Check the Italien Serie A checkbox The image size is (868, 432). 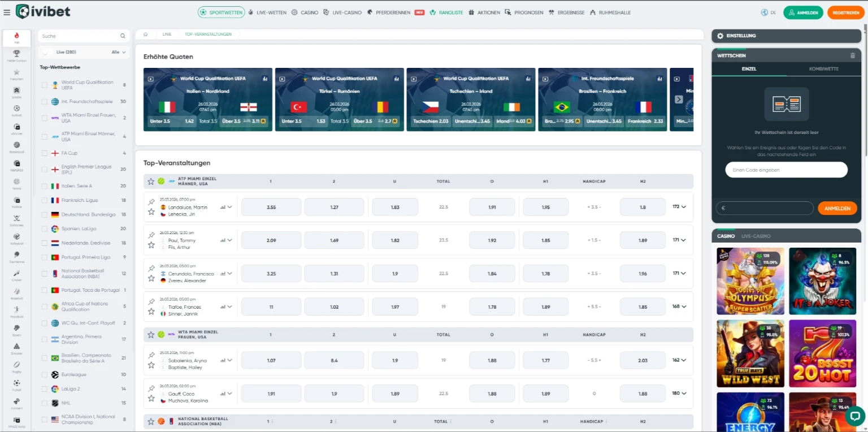coord(44,185)
